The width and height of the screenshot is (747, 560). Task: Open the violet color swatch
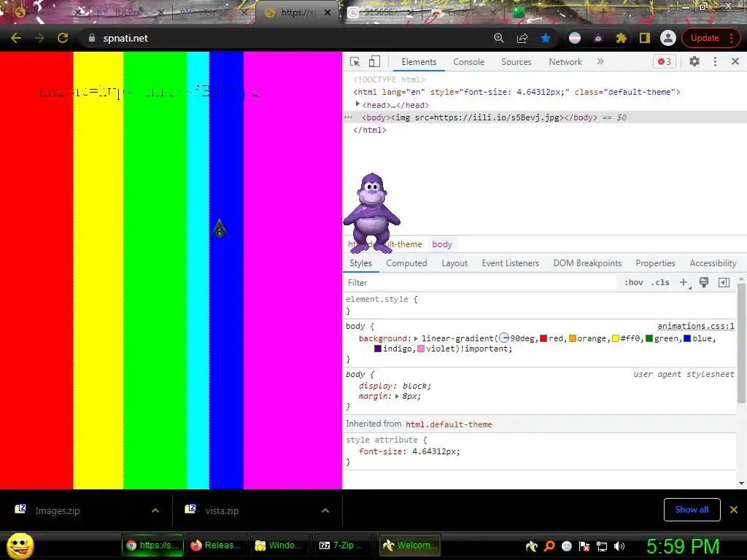(x=421, y=349)
